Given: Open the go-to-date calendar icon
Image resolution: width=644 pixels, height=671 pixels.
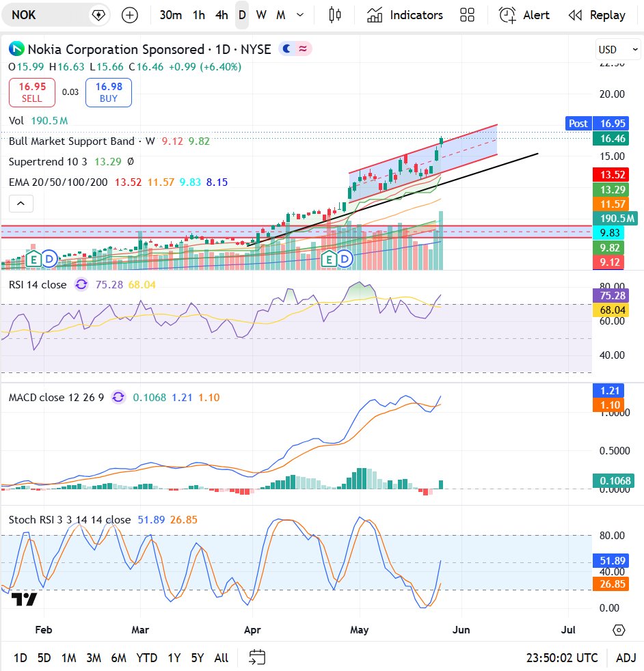Looking at the screenshot, I should tap(257, 657).
